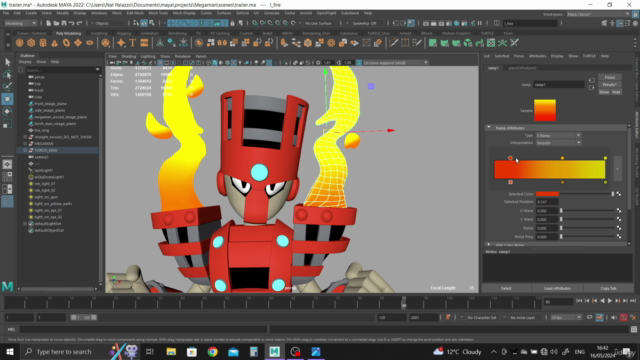Toggle Noise Freq map checker button
This screenshot has height=360, width=640.
pos(619,236)
